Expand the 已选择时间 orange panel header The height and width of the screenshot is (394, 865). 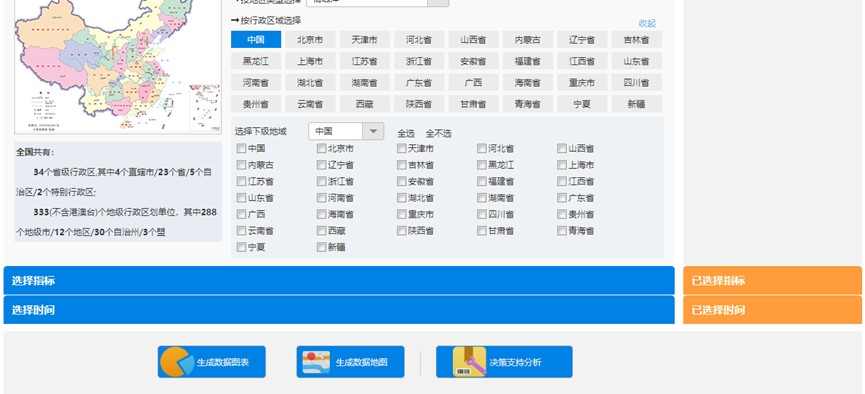coord(772,310)
